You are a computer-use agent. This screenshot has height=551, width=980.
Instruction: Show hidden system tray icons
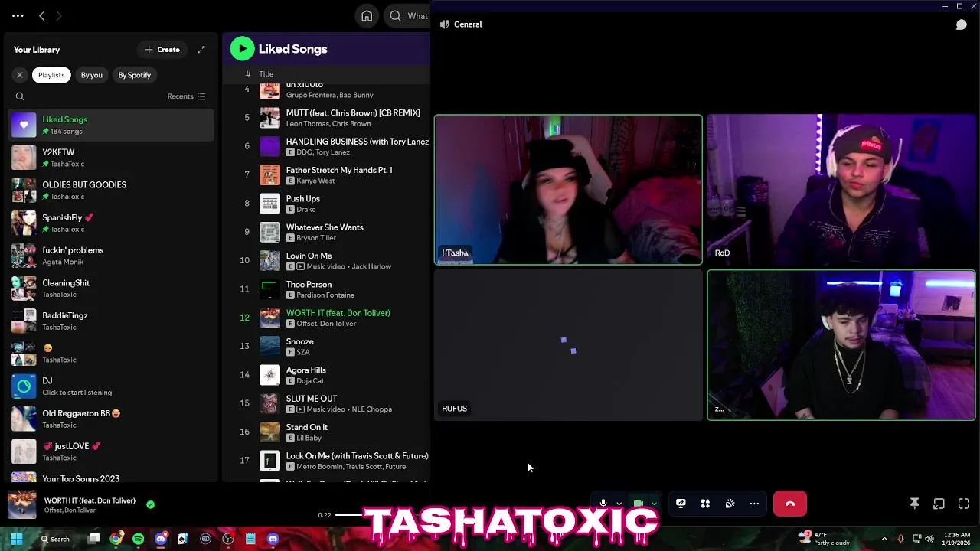pos(884,539)
